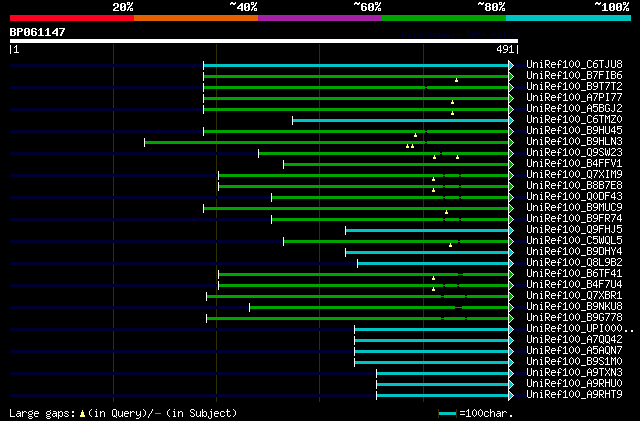This screenshot has width=640, height=421.
Task: Select the UniRef100_B9FR74 label
Action: pyautogui.click(x=574, y=219)
